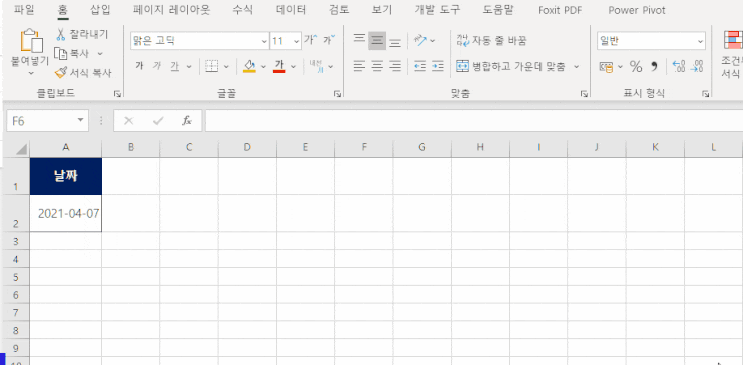This screenshot has height=365, width=743.
Task: Open underline style dropdown arrow
Action: coord(189,66)
